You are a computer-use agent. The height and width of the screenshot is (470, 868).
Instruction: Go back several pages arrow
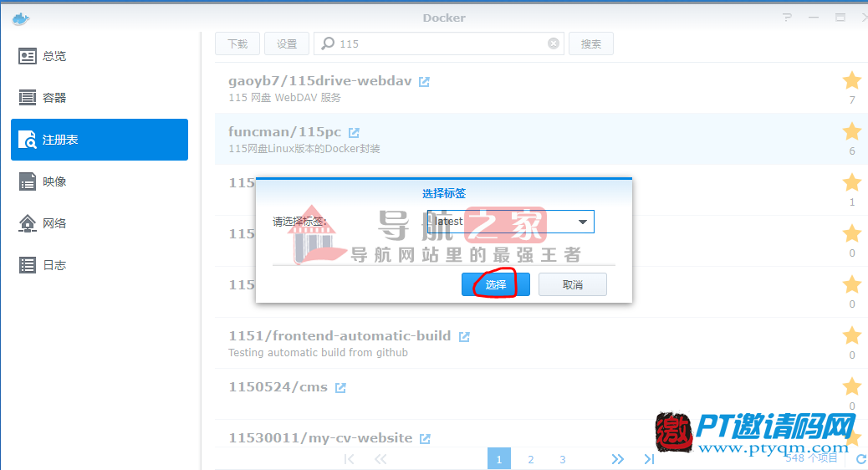tap(380, 459)
